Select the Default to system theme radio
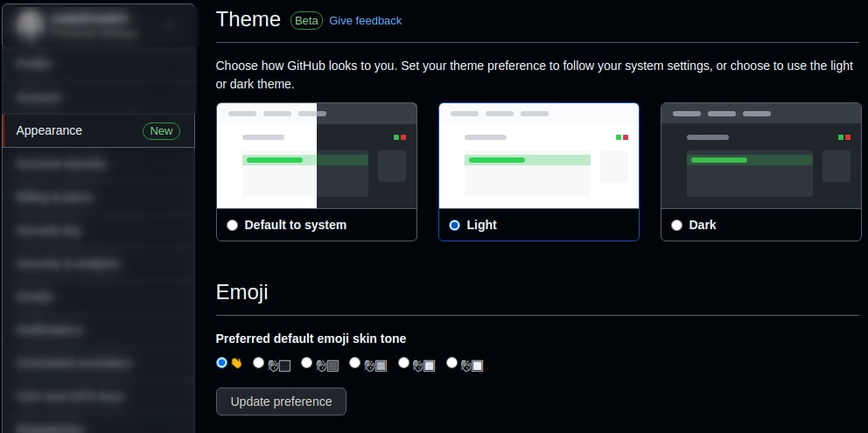Image resolution: width=868 pixels, height=433 pixels. coord(233,226)
